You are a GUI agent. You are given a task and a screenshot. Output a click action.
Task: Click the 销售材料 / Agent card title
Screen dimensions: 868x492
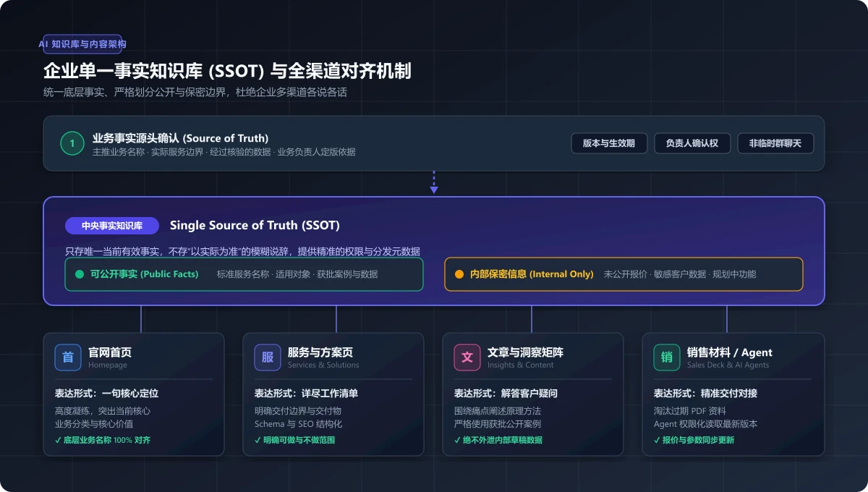coord(730,352)
